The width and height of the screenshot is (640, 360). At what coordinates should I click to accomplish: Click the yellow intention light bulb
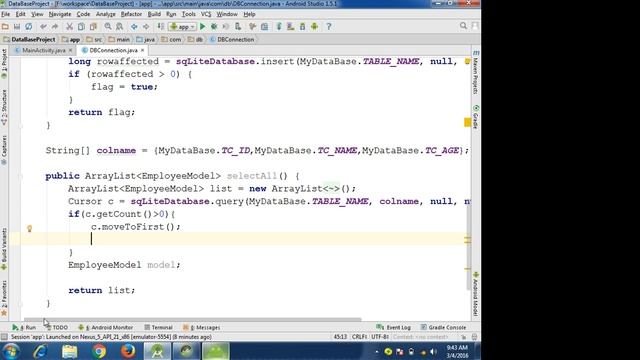click(x=29, y=229)
